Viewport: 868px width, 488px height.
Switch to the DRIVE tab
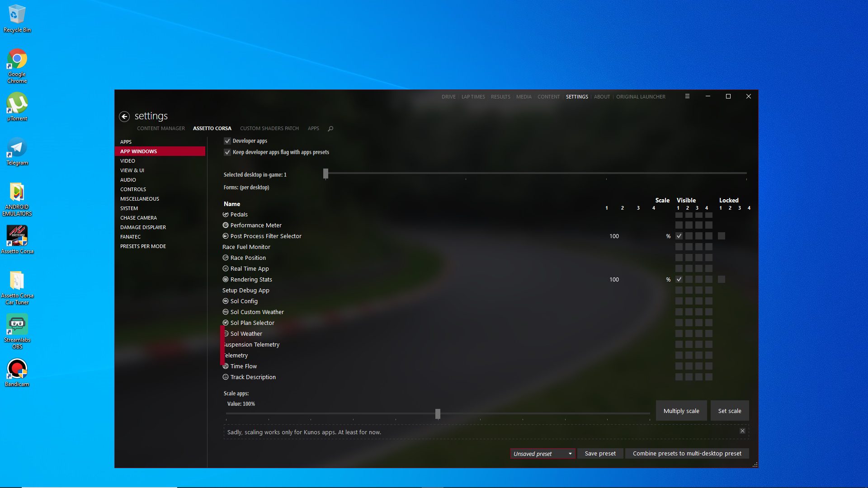pyautogui.click(x=448, y=97)
